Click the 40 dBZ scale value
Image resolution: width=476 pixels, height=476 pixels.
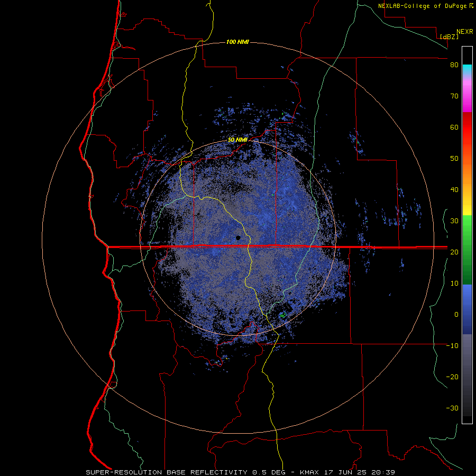point(454,190)
